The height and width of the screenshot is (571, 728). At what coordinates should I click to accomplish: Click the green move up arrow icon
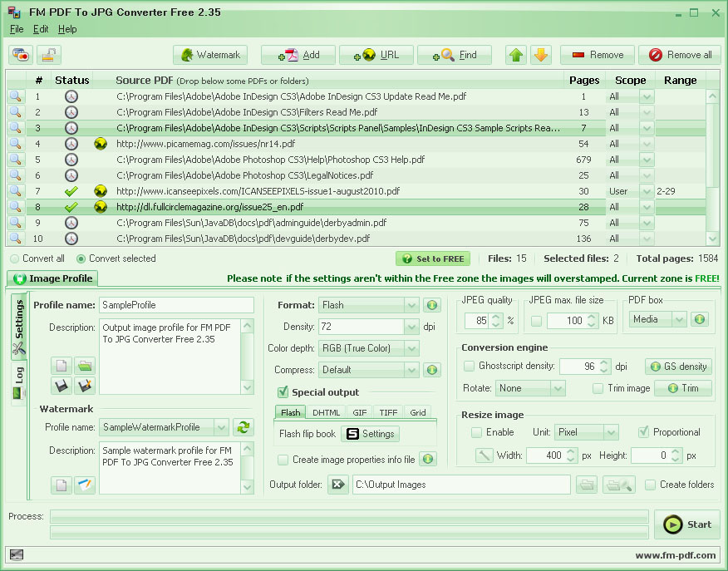pos(516,55)
